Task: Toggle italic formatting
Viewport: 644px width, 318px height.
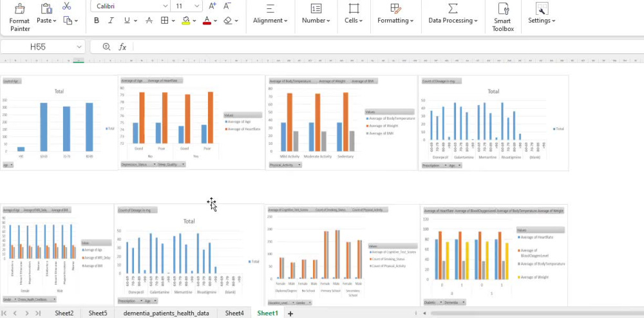Action: [x=111, y=21]
